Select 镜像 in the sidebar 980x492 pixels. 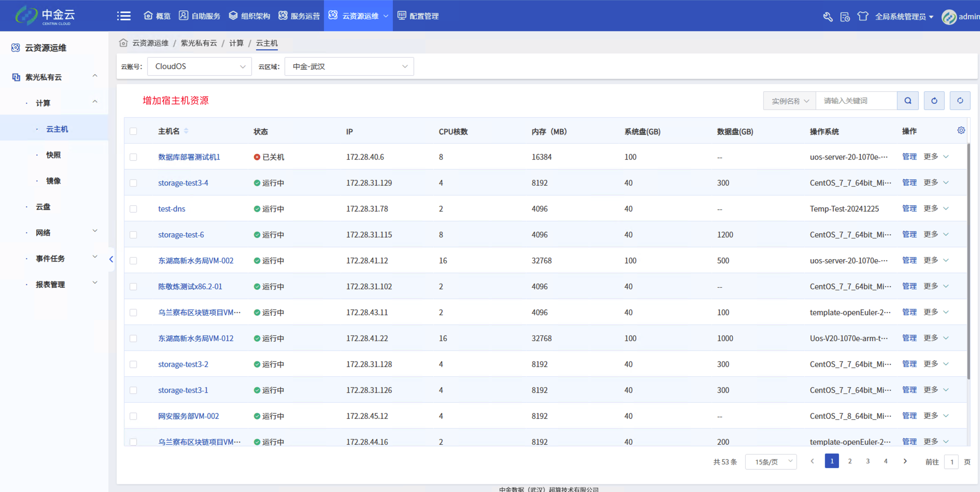click(x=53, y=181)
